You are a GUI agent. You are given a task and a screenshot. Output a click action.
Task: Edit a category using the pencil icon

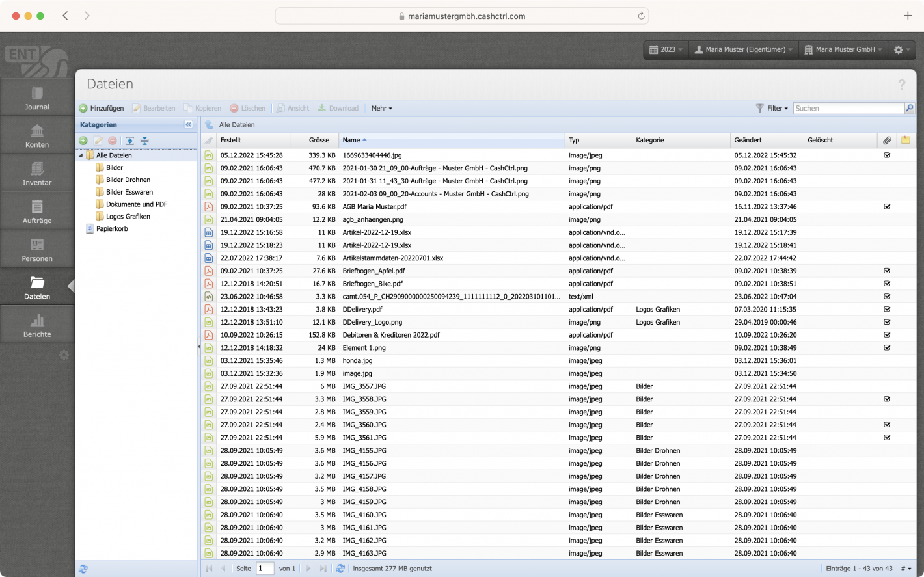point(98,141)
